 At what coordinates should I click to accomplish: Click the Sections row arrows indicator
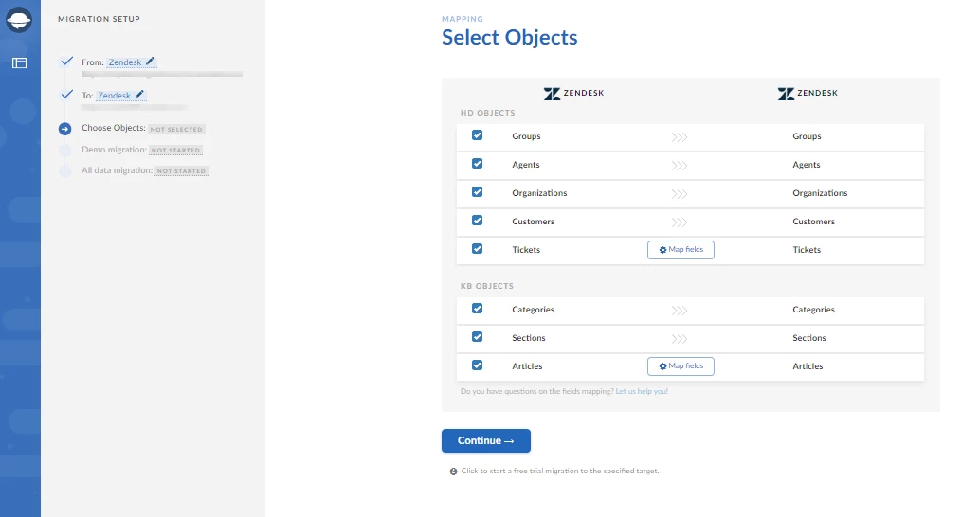tap(680, 339)
